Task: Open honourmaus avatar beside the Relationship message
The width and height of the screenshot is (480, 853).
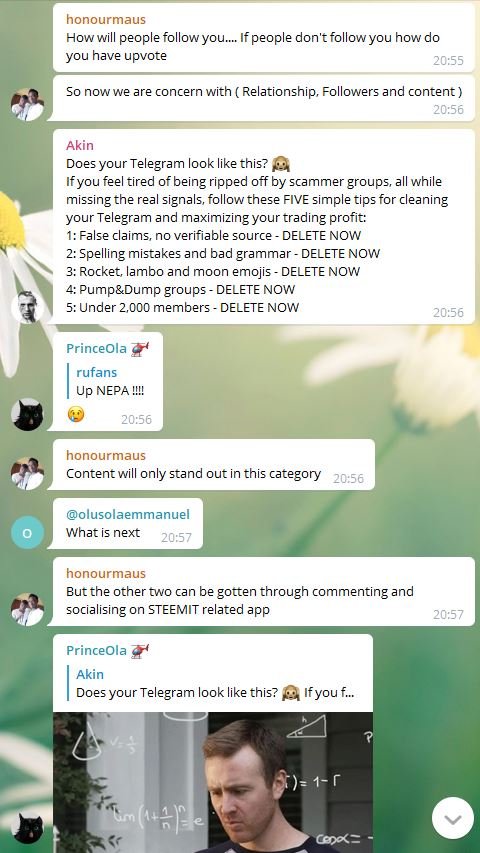Action: coord(27,104)
